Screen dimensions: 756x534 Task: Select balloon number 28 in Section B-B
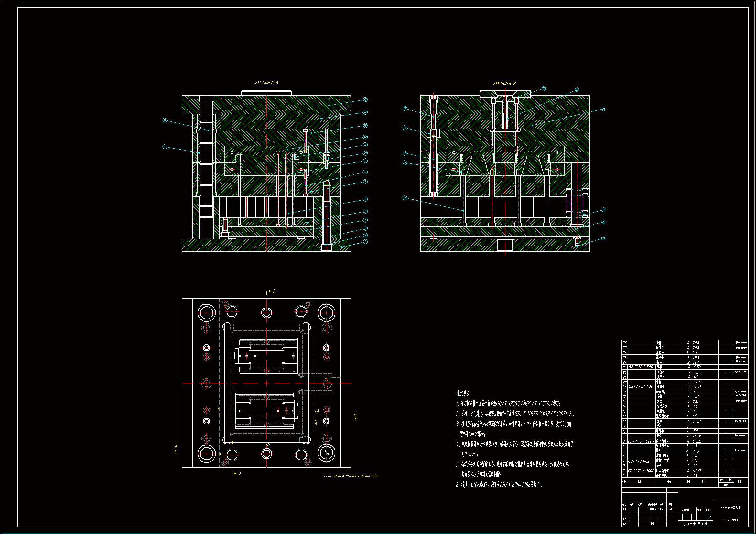[x=405, y=198]
